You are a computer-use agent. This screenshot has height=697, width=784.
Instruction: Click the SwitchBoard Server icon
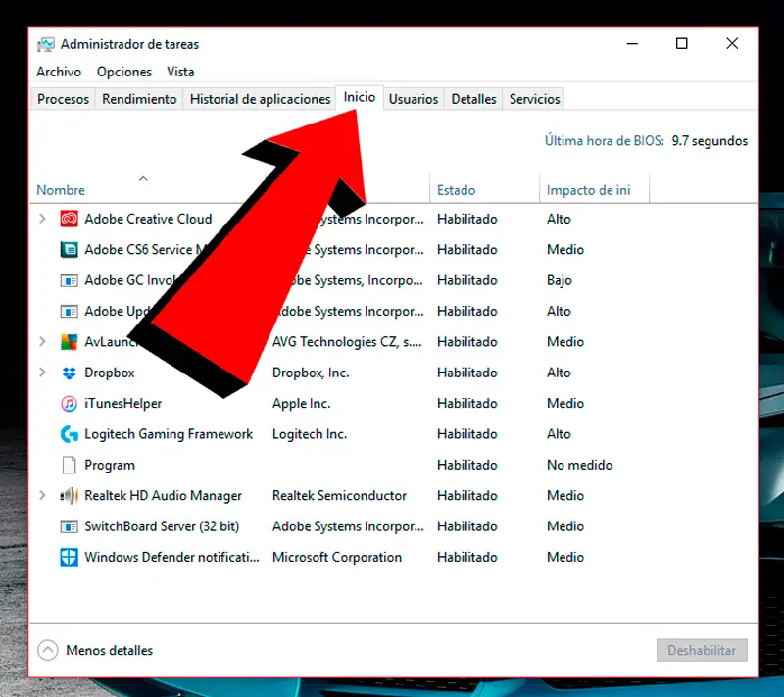click(x=69, y=526)
